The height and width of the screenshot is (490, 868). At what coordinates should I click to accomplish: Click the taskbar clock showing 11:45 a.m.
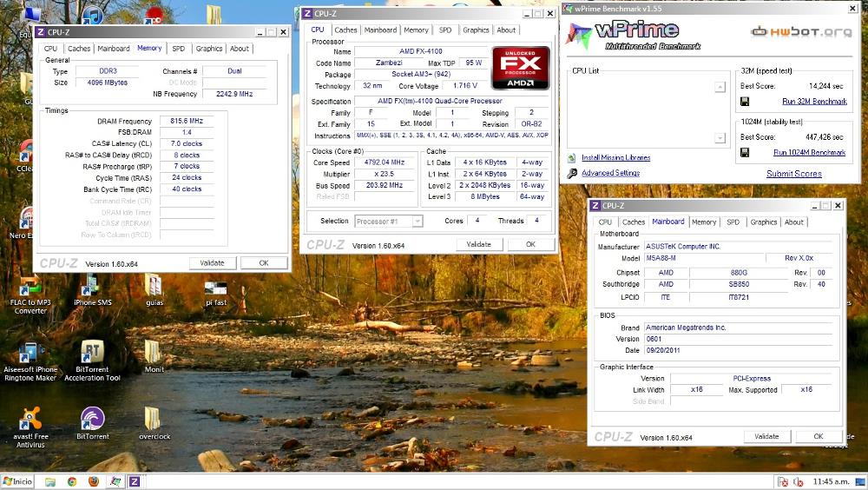(x=831, y=481)
